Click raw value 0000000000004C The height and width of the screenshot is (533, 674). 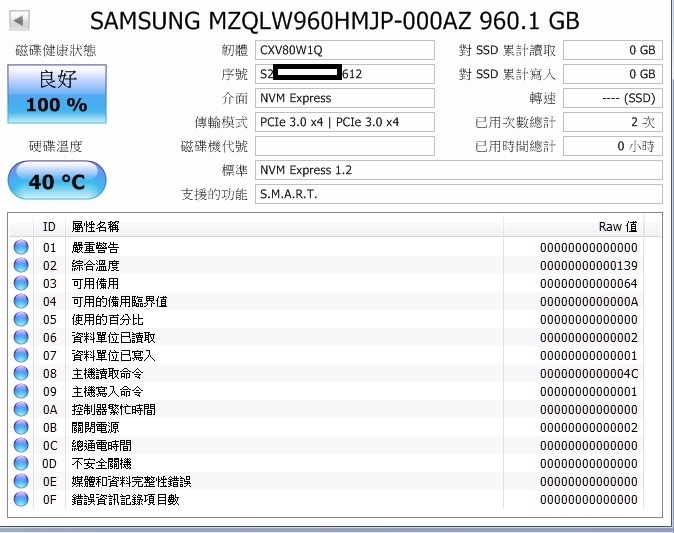coord(589,374)
